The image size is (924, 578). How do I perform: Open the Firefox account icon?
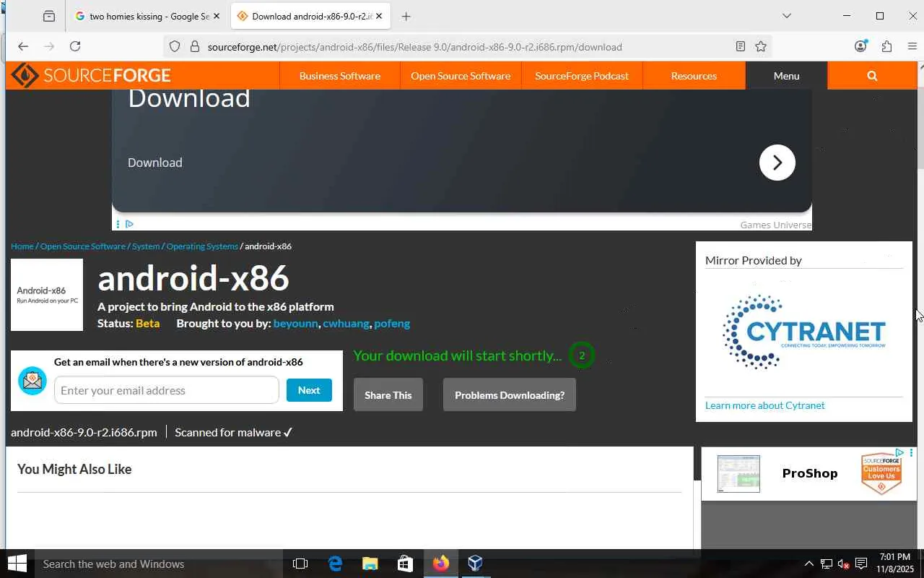click(860, 46)
